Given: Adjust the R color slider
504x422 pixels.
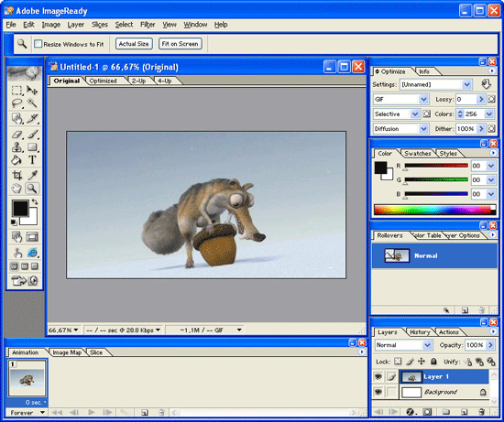Looking at the screenshot, I should [x=436, y=166].
